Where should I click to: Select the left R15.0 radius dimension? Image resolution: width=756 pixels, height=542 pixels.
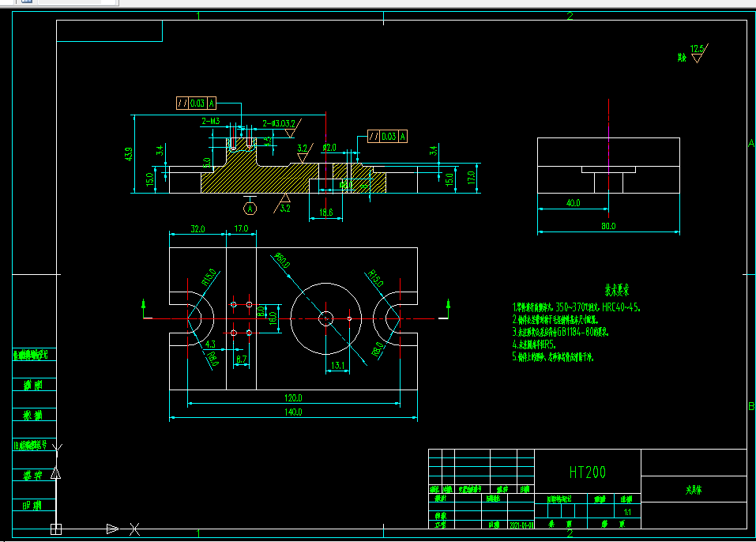209,277
